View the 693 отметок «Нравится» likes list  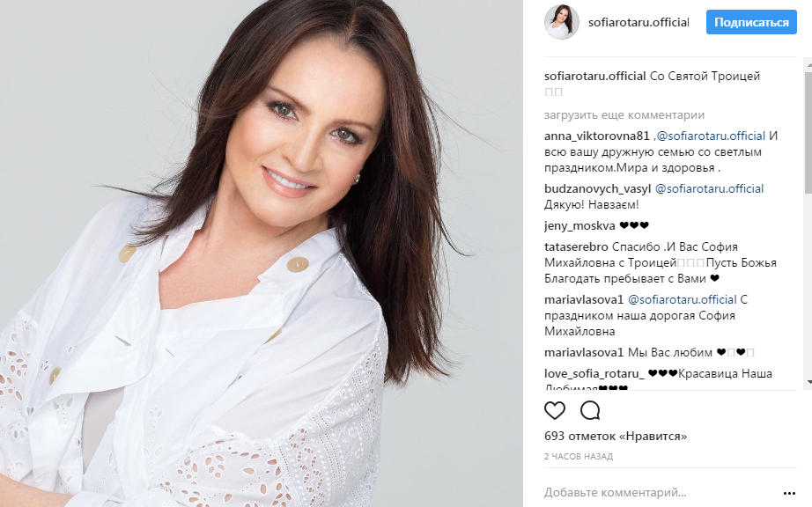coord(616,436)
